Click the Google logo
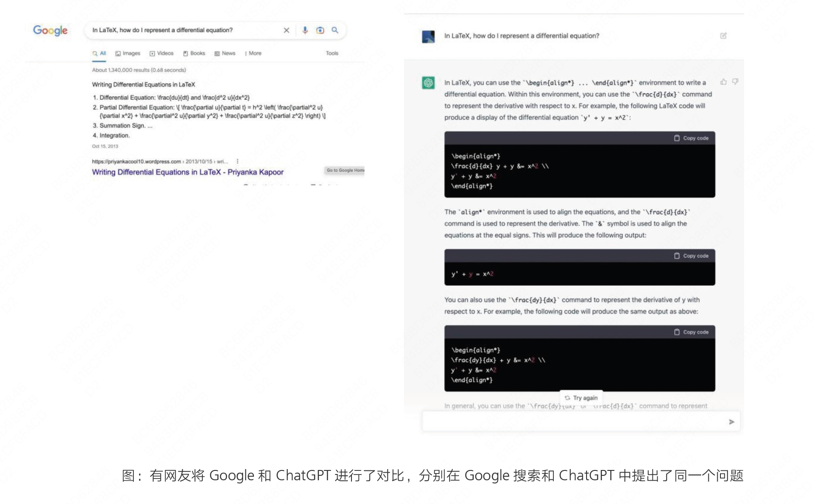Image resolution: width=814 pixels, height=504 pixels. click(x=50, y=30)
